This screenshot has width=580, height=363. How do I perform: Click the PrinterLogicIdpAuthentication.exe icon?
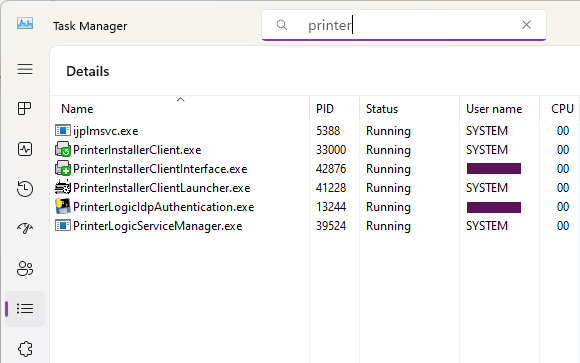tap(63, 206)
